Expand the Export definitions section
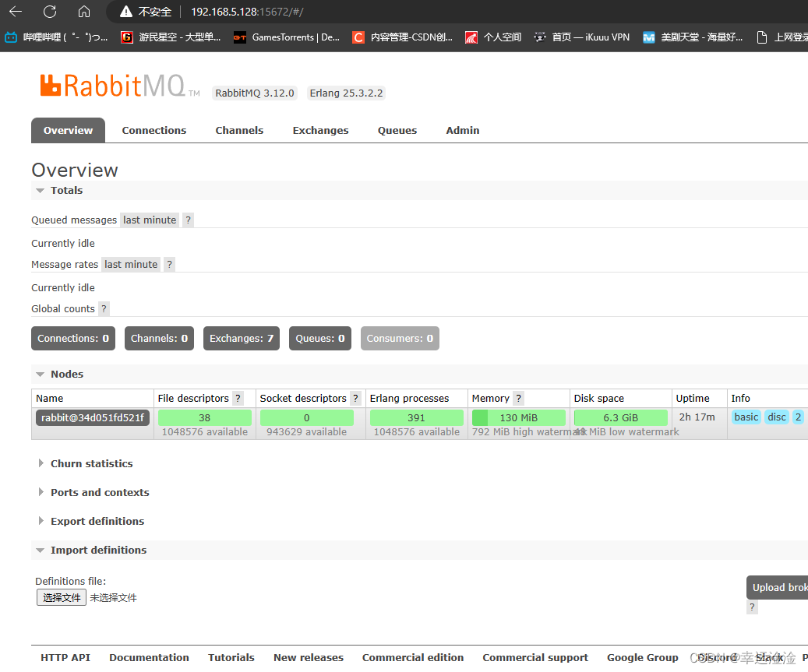 97,522
